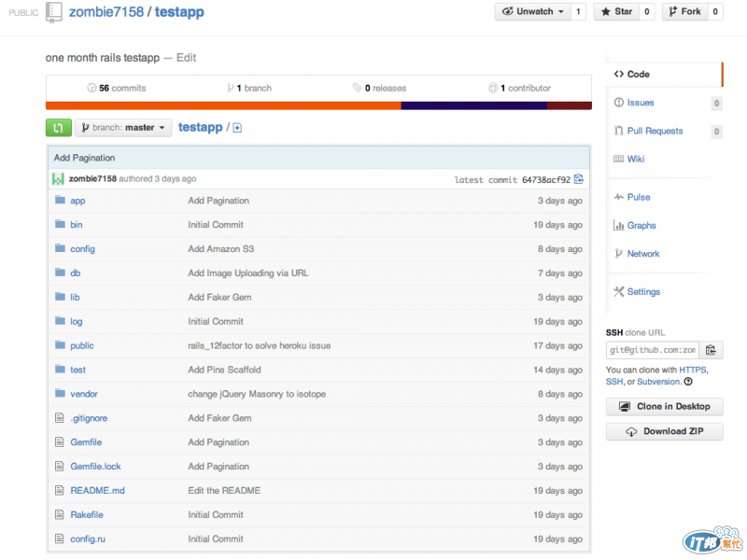Click the config.ru file icon
Screen dimensions: 747x560
60,539
